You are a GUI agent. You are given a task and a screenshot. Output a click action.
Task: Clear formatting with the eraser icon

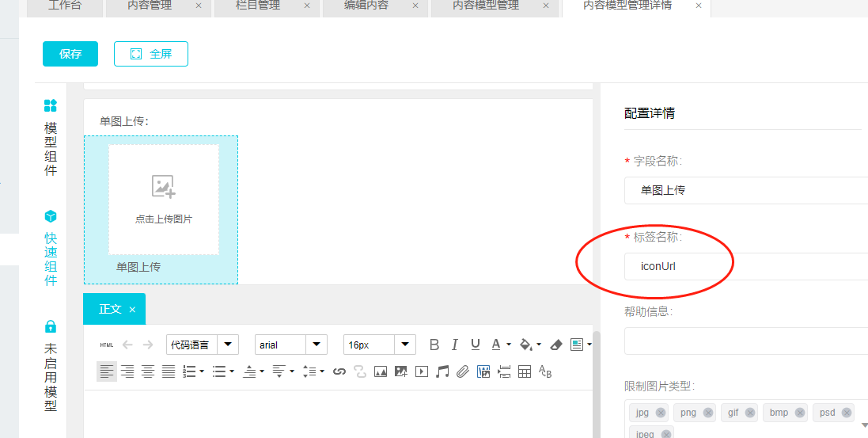556,345
